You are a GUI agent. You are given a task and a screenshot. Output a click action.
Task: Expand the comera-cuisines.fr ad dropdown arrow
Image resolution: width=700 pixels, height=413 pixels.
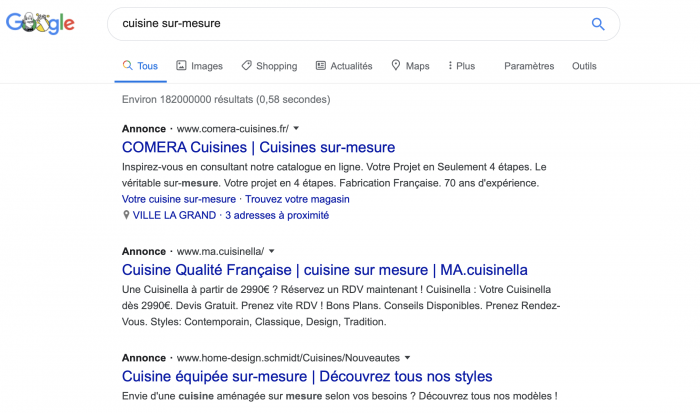click(297, 129)
